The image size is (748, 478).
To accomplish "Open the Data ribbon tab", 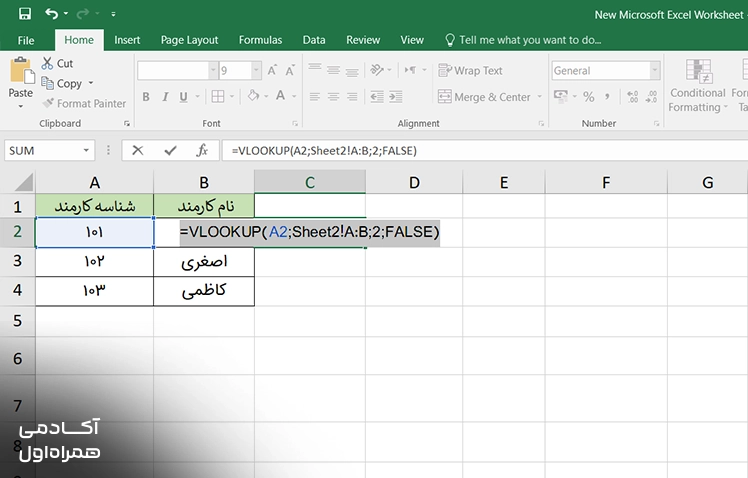I will click(x=314, y=40).
